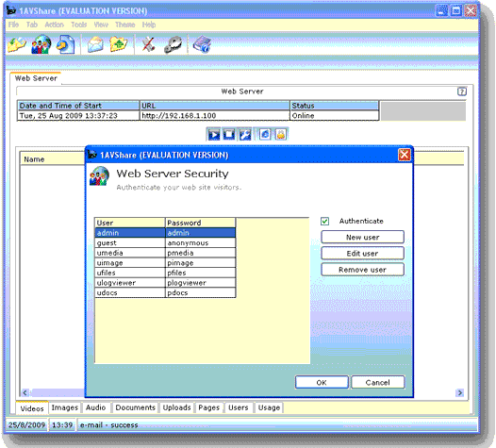
Task: Switch to the Users tab
Action: pyautogui.click(x=239, y=407)
